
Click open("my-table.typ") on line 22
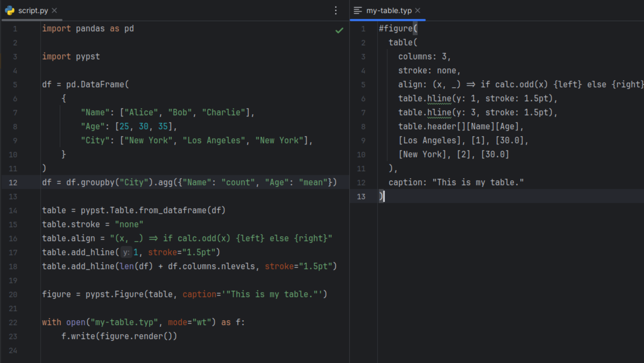tap(141, 322)
